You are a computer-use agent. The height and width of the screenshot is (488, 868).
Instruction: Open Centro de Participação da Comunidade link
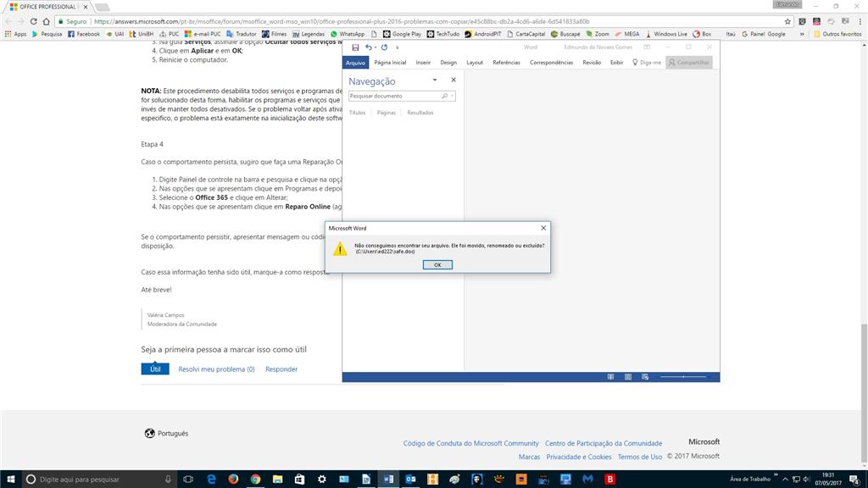point(604,443)
